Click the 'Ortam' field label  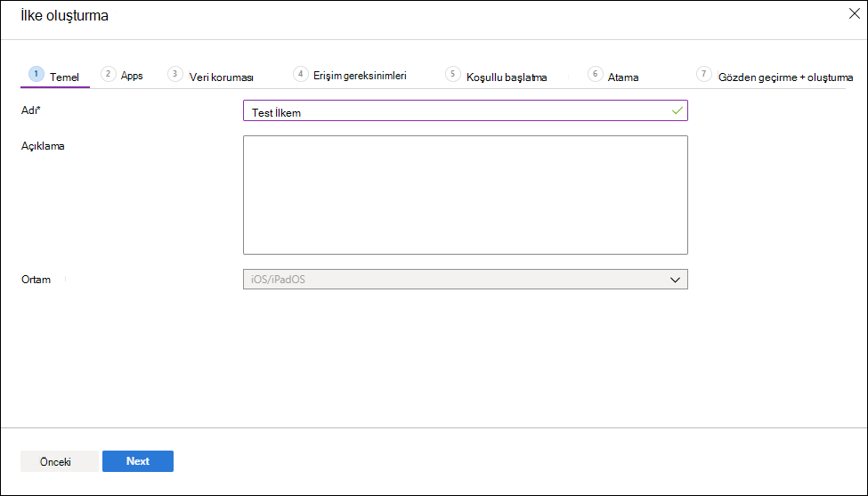point(36,279)
